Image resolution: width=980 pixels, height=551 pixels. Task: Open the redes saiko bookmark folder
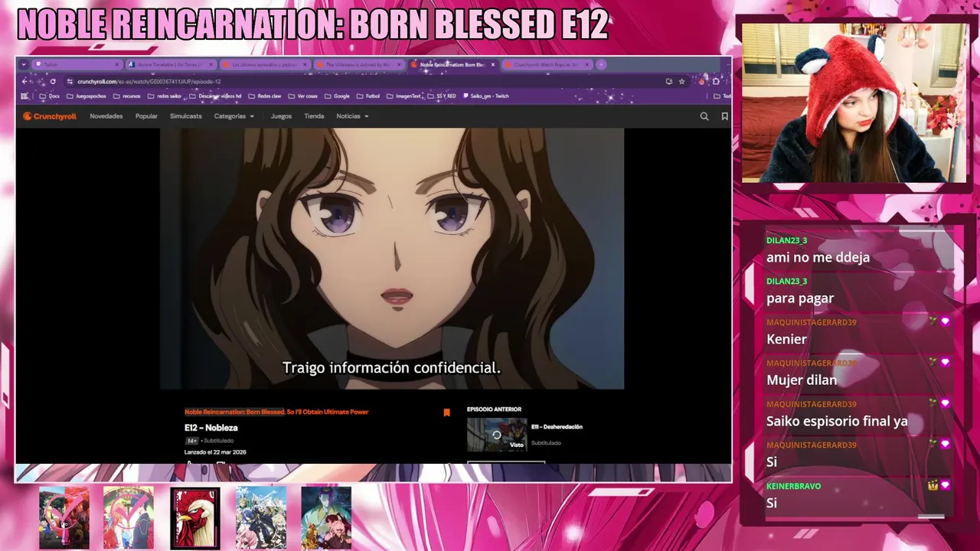[x=165, y=96]
